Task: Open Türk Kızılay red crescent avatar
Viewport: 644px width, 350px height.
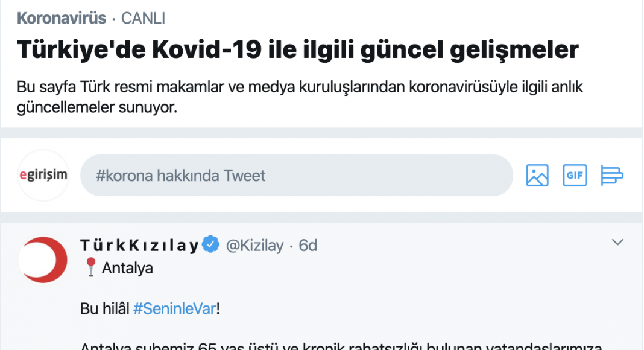Action: coord(43,259)
